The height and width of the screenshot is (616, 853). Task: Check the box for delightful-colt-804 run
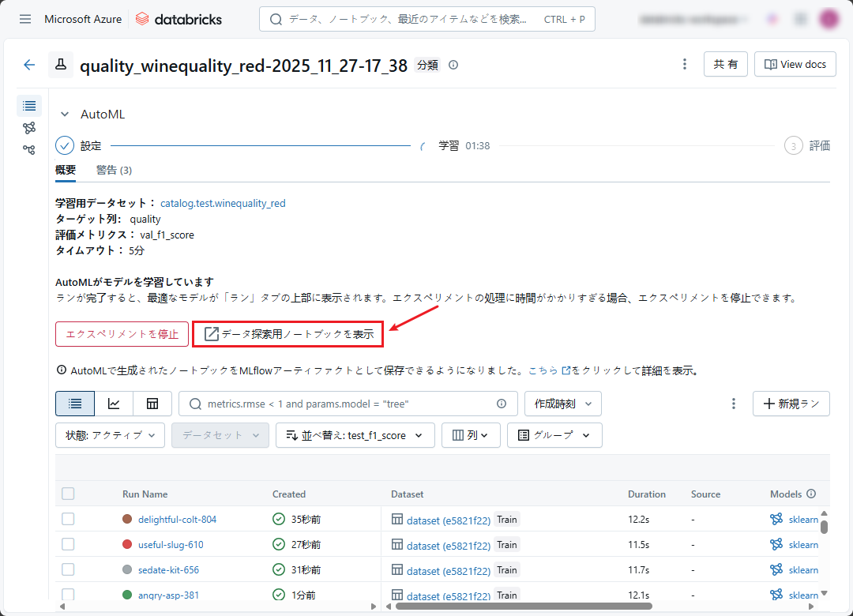point(68,519)
